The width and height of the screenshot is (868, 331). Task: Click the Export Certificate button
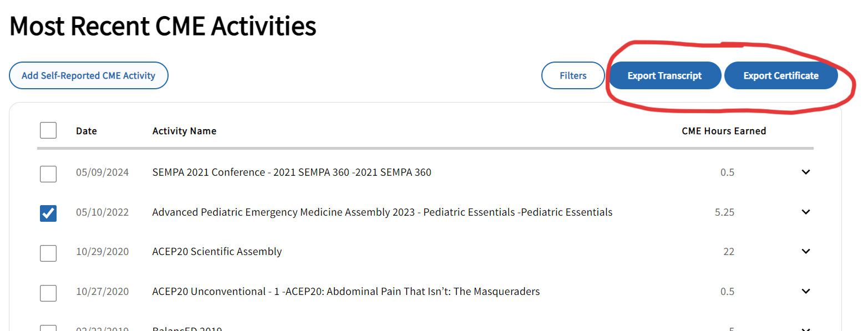tap(780, 75)
